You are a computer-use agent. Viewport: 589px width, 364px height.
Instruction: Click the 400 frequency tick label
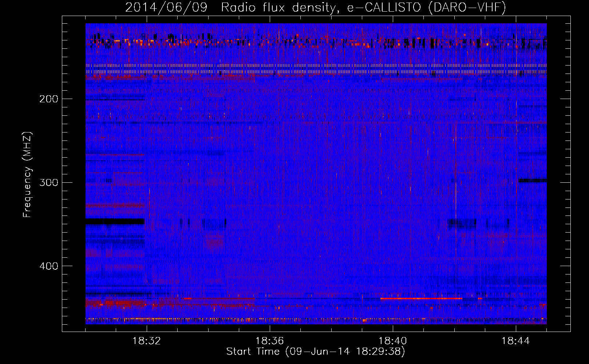pos(49,266)
